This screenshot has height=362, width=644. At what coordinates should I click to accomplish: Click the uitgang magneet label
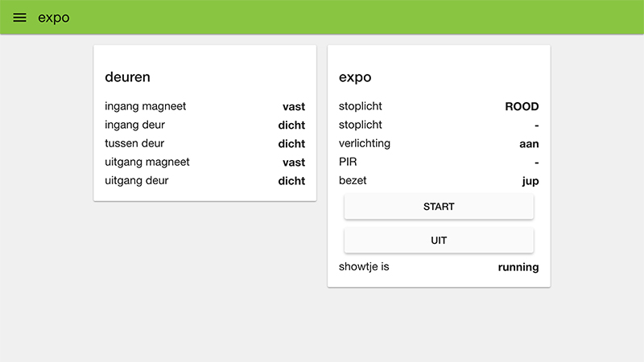tap(147, 162)
